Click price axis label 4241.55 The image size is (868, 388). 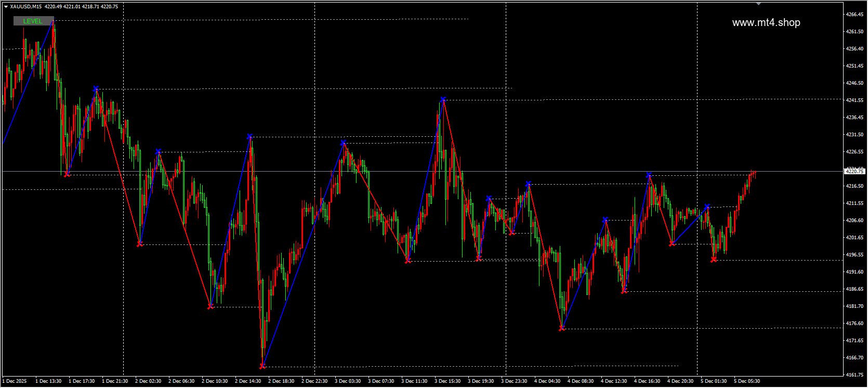coord(854,100)
